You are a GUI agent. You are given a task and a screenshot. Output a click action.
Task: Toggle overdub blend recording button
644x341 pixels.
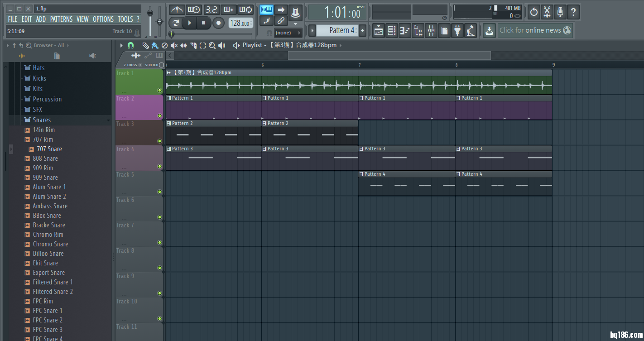click(228, 10)
